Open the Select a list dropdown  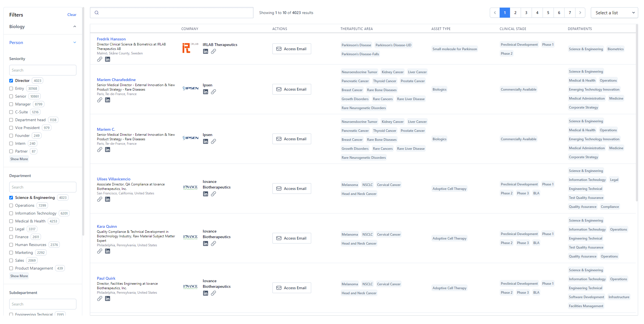tap(614, 12)
